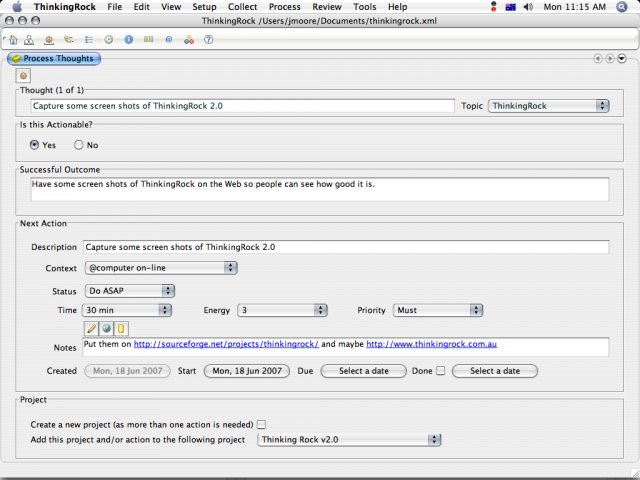Screen dimensions: 640x480
Task: Click the small thought icon below Process Thoughts
Action: pos(23,76)
